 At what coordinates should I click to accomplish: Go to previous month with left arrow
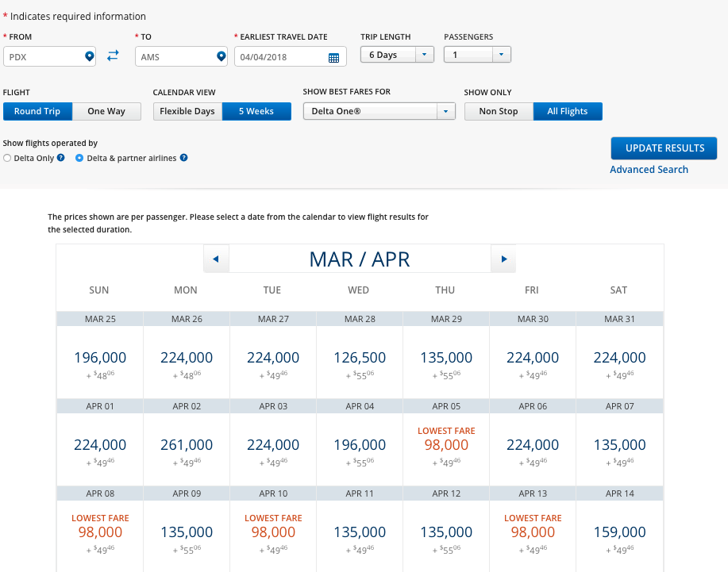(x=216, y=259)
